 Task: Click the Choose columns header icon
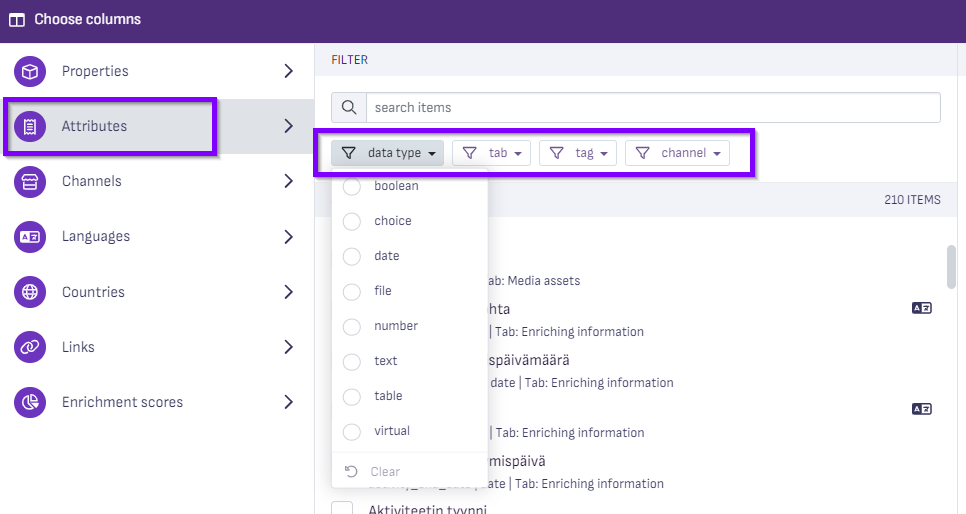coord(17,20)
